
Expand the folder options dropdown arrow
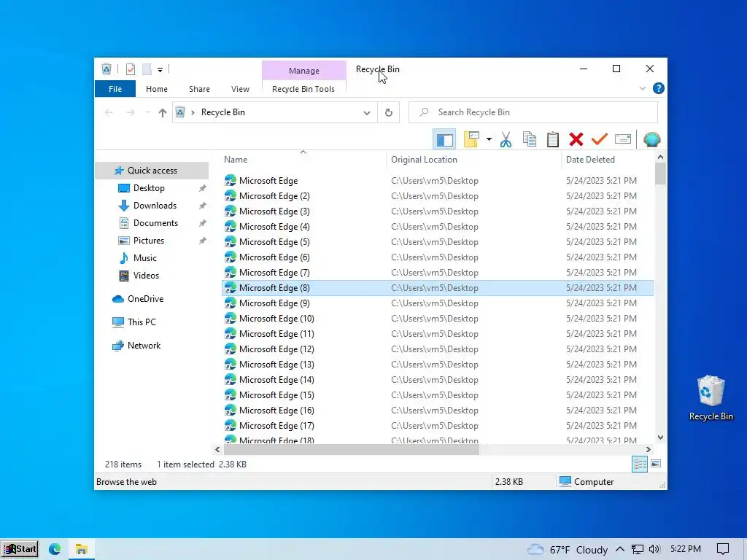tap(489, 139)
